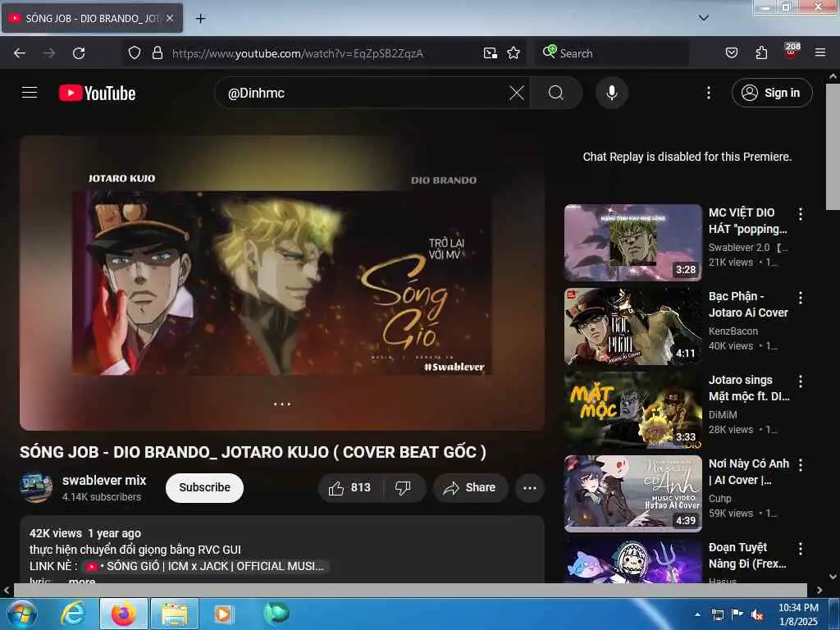Show hidden system tray icons arrow
Image resolution: width=840 pixels, height=630 pixels.
pyautogui.click(x=697, y=614)
